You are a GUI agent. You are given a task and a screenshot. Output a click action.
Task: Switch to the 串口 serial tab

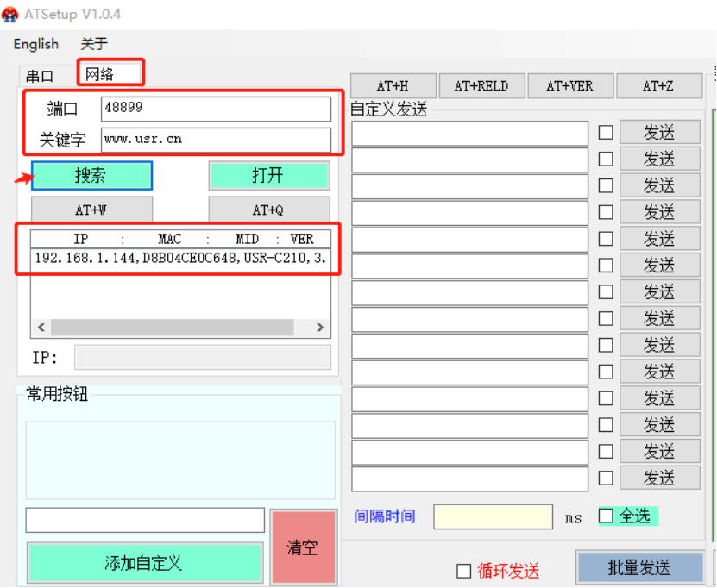tap(40, 76)
